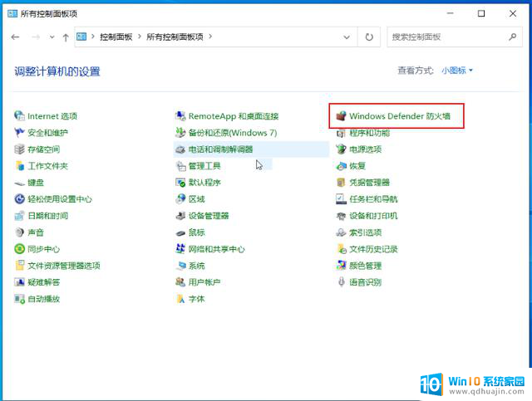Click the search magnifier icon
This screenshot has width=532, height=401.
coord(513,37)
